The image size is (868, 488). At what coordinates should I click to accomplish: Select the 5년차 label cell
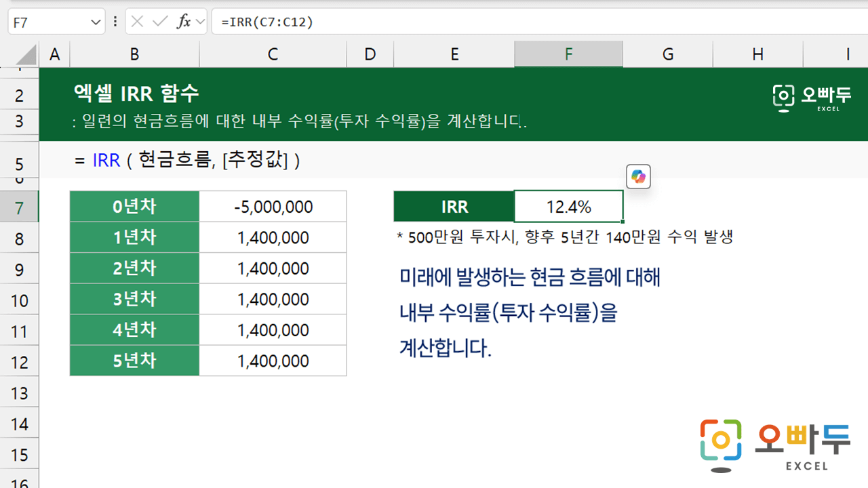point(134,361)
